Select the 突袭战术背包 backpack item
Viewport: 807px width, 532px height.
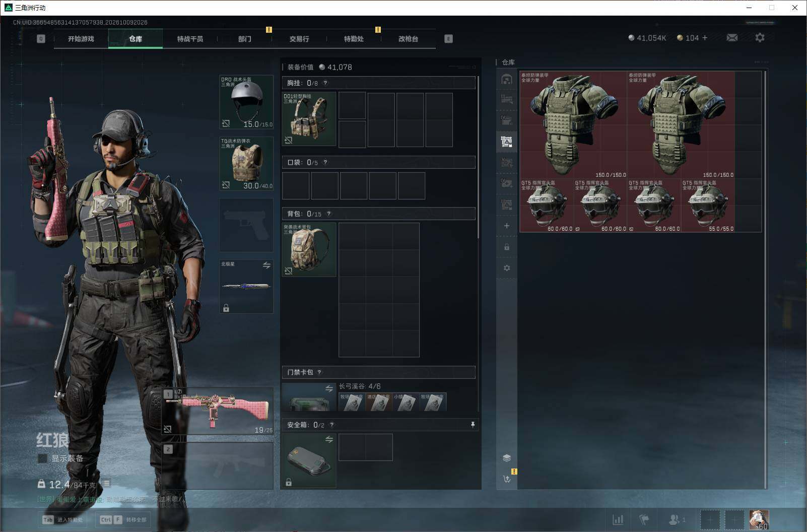(309, 249)
